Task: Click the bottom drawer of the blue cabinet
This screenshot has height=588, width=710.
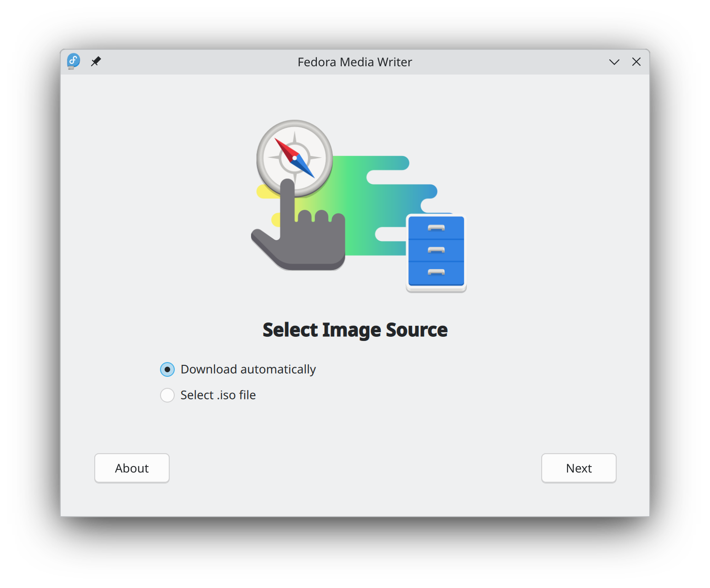Action: [436, 272]
